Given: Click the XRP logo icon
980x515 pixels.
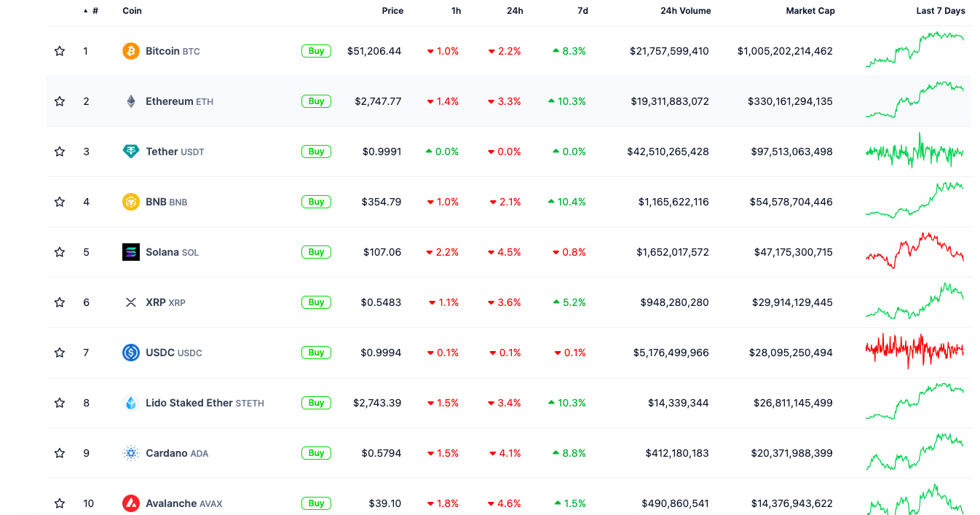Looking at the screenshot, I should tap(131, 302).
